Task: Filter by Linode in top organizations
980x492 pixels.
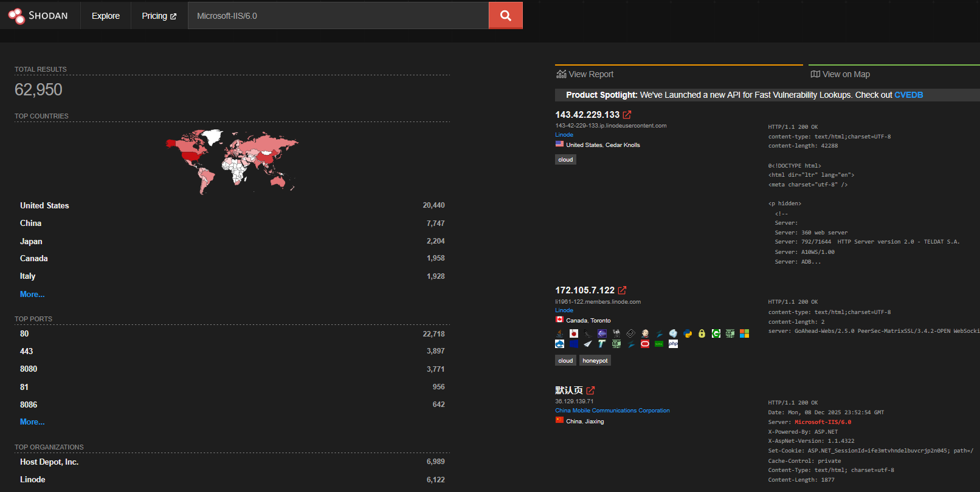Action: coord(33,479)
